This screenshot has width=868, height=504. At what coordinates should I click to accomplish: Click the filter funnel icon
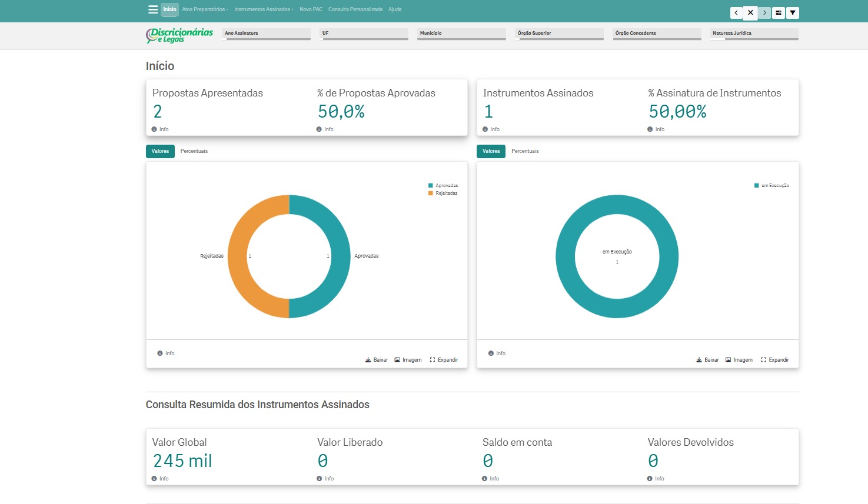pos(793,12)
